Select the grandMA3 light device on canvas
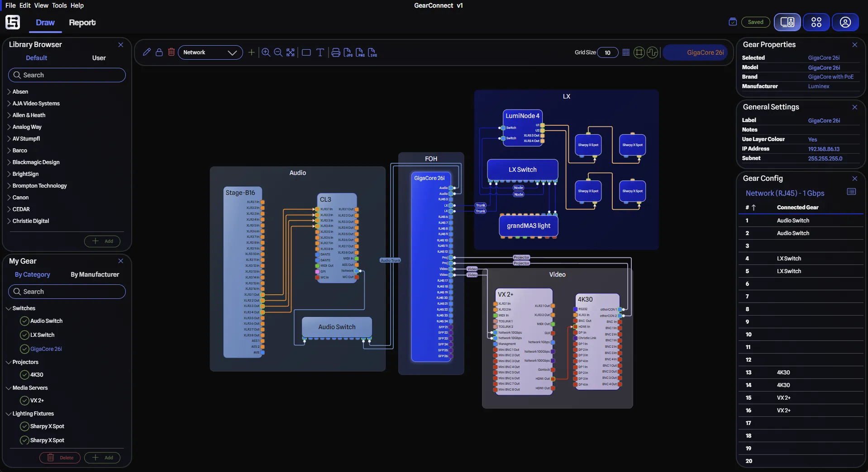The image size is (868, 472). click(529, 226)
